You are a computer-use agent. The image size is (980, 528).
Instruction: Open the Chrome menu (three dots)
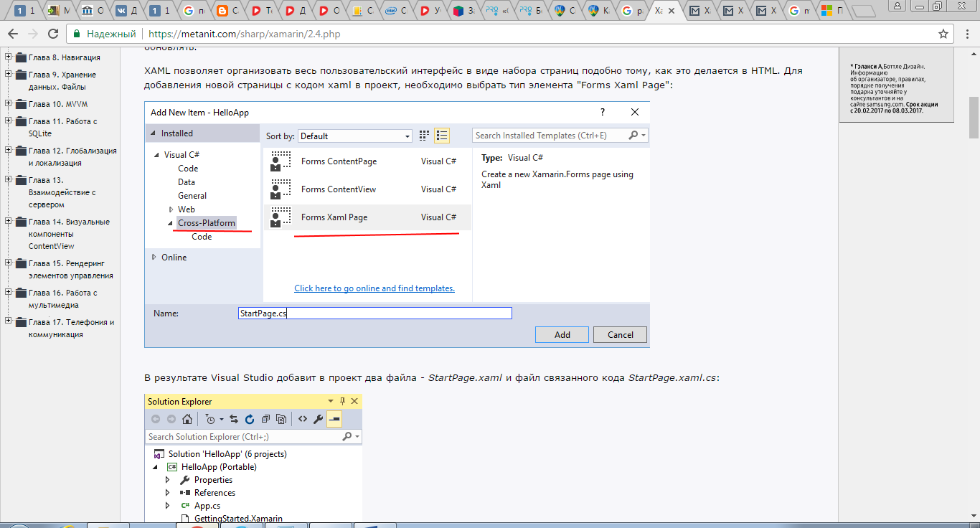(x=967, y=34)
